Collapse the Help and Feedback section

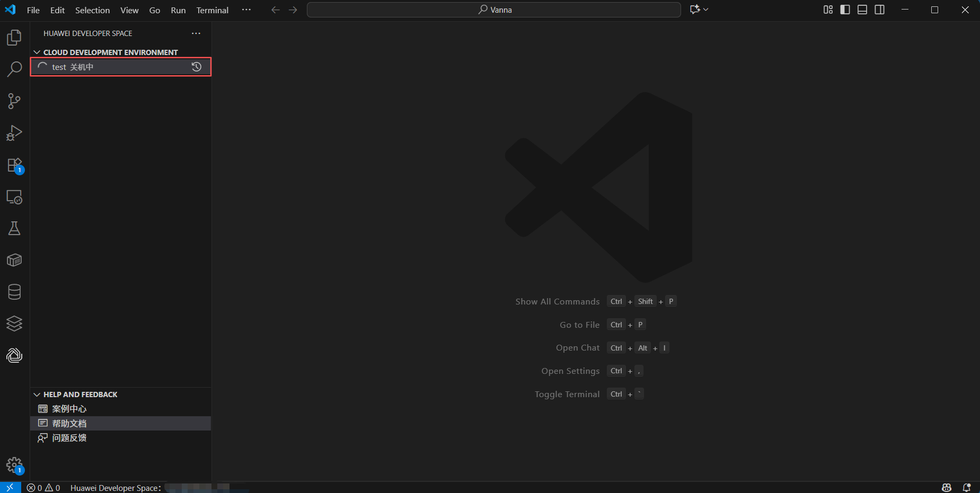point(37,395)
